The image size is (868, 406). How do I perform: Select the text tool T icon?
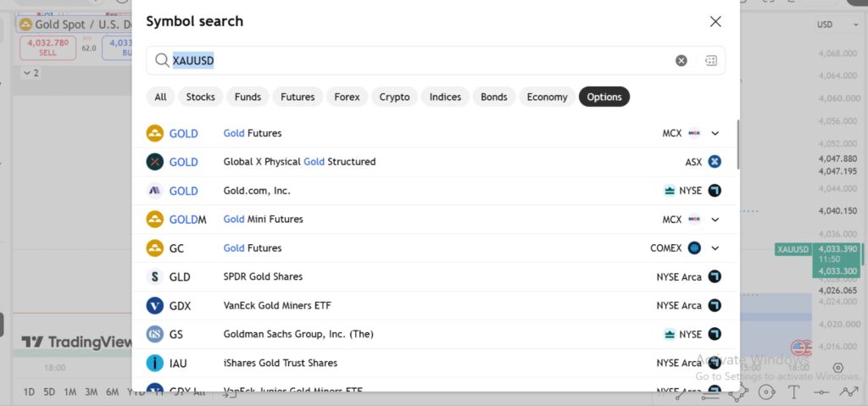coord(793,392)
